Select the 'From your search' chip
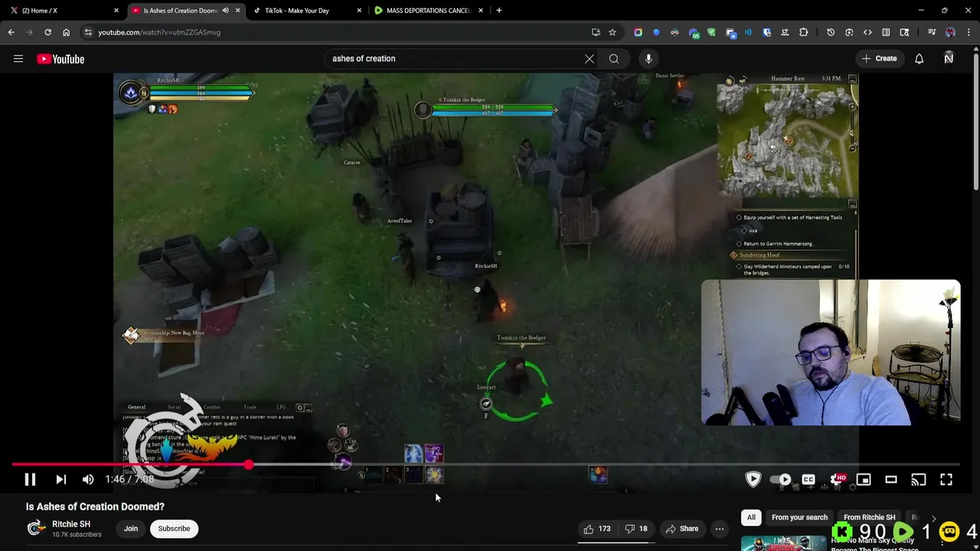The image size is (980, 551). click(799, 517)
